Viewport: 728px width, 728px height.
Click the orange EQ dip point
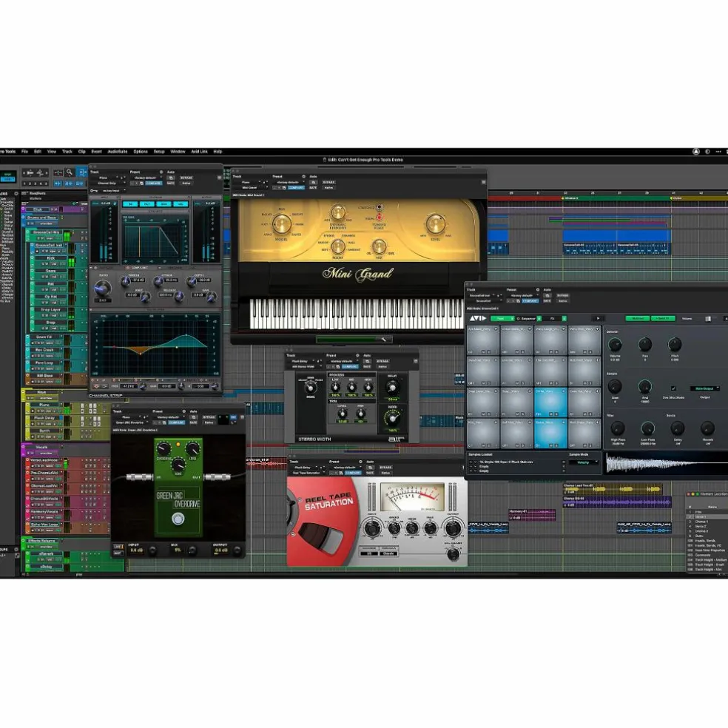click(x=141, y=354)
